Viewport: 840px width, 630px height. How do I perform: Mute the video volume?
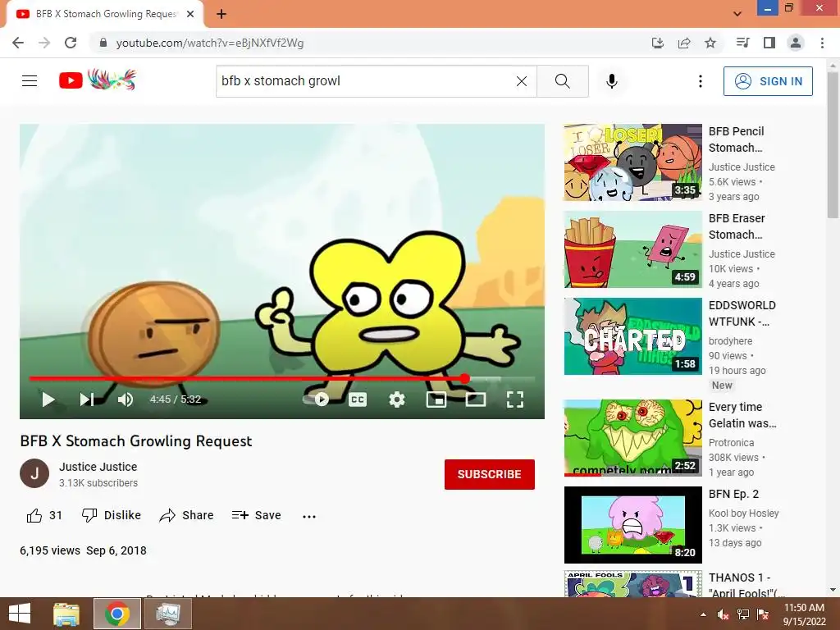(126, 399)
